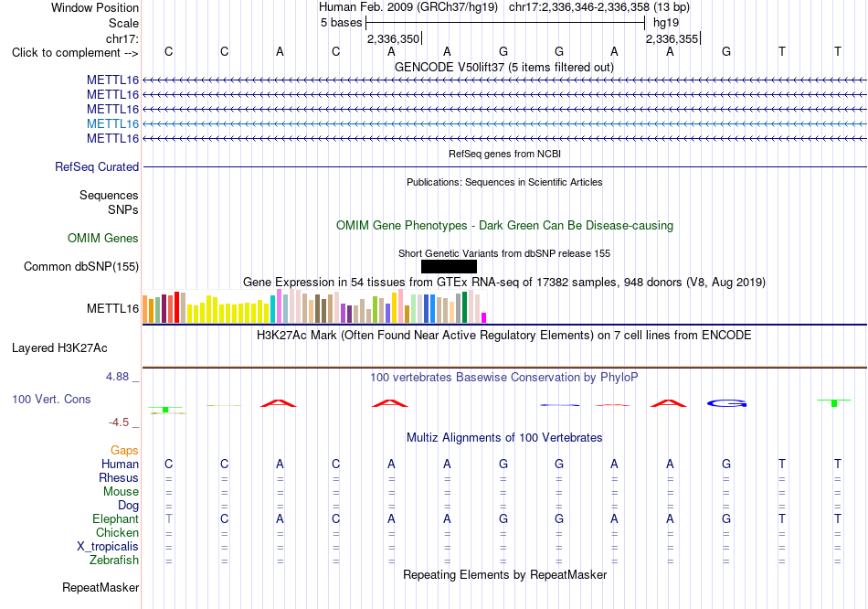Click the Zebrafish alignment row label
The height and width of the screenshot is (609, 868).
coord(114,561)
